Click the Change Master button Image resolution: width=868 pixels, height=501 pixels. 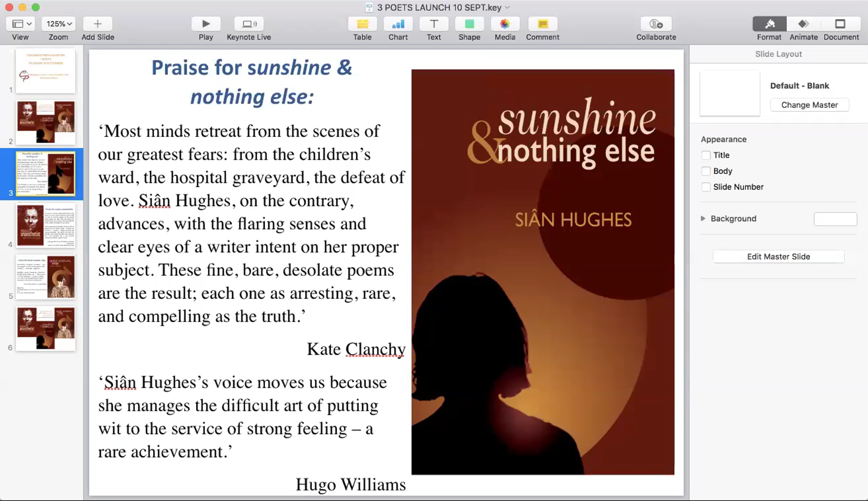tap(809, 105)
